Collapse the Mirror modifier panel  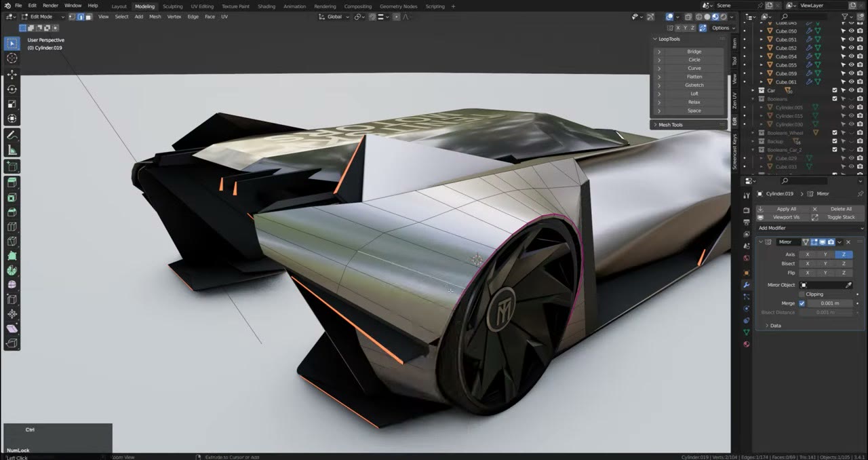[x=760, y=242]
